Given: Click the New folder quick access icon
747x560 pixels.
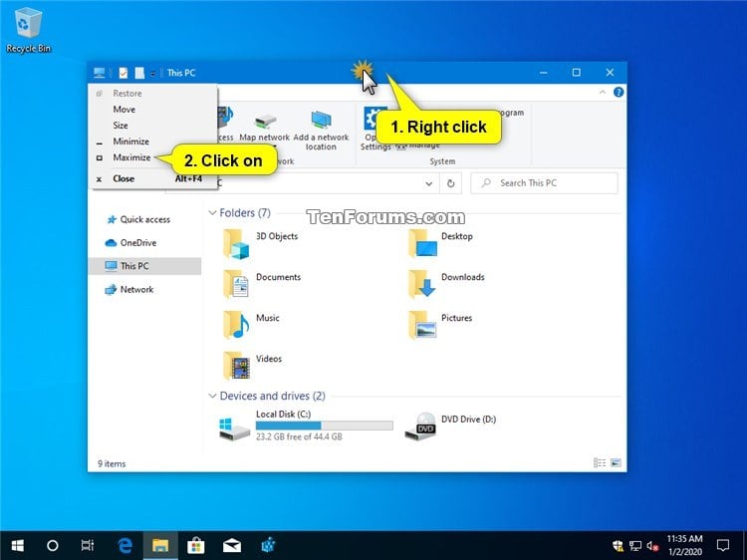Looking at the screenshot, I should [x=139, y=73].
